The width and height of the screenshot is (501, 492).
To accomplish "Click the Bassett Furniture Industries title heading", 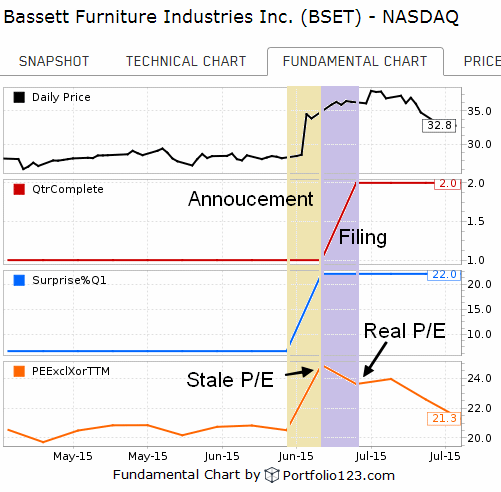I will pos(231,17).
